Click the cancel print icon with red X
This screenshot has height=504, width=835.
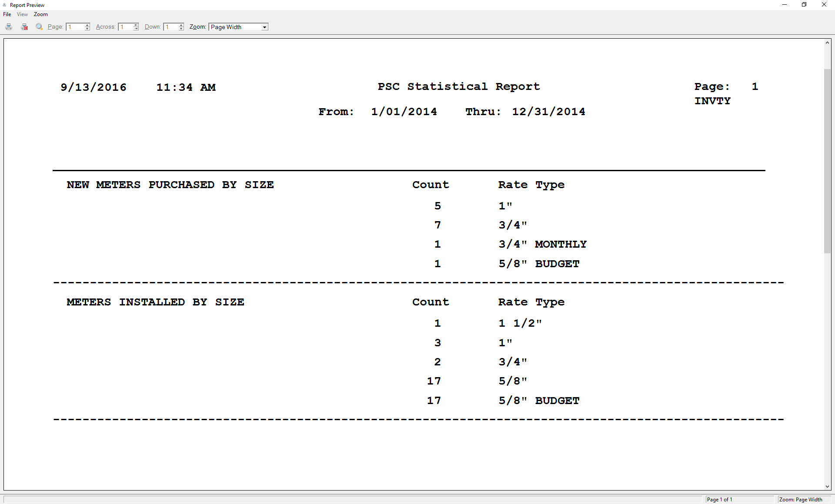coord(24,27)
